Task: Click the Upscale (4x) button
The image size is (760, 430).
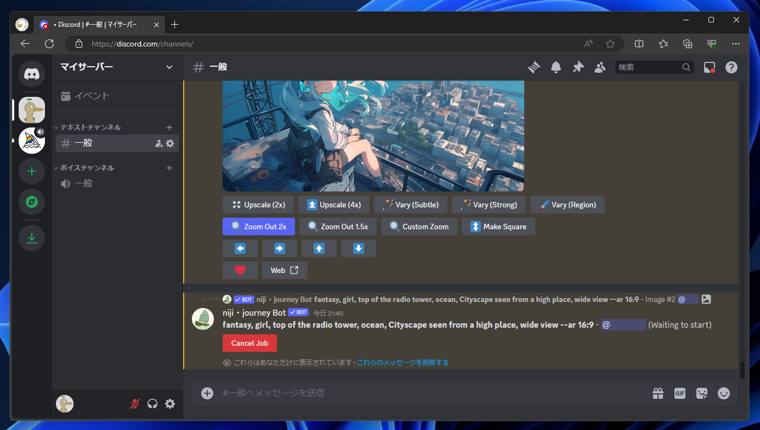Action: click(333, 205)
